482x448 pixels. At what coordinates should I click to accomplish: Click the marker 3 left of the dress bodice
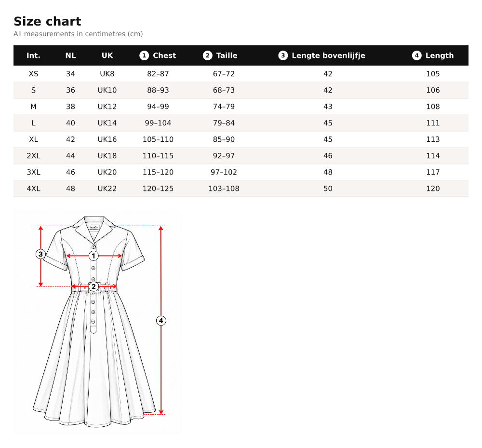tap(40, 254)
